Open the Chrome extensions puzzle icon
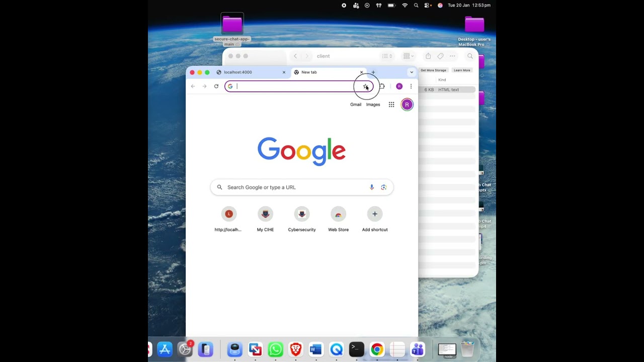This screenshot has width=644, height=362. coord(382,86)
